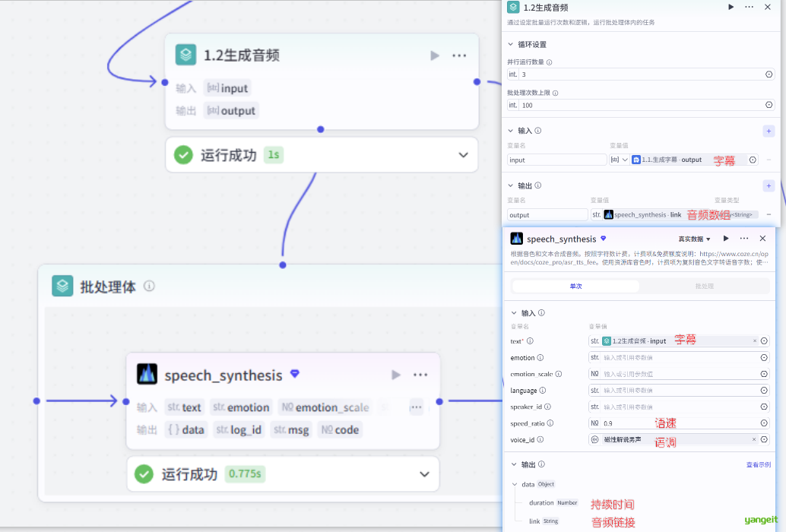Switch to the 批处理 tab
The height and width of the screenshot is (532, 786).
coord(704,287)
